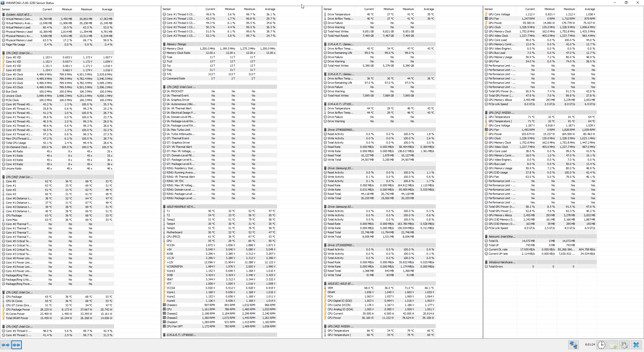Screen dimensions: 644x352
Task: Click the shrink columns arrows button
Action: (17, 345)
